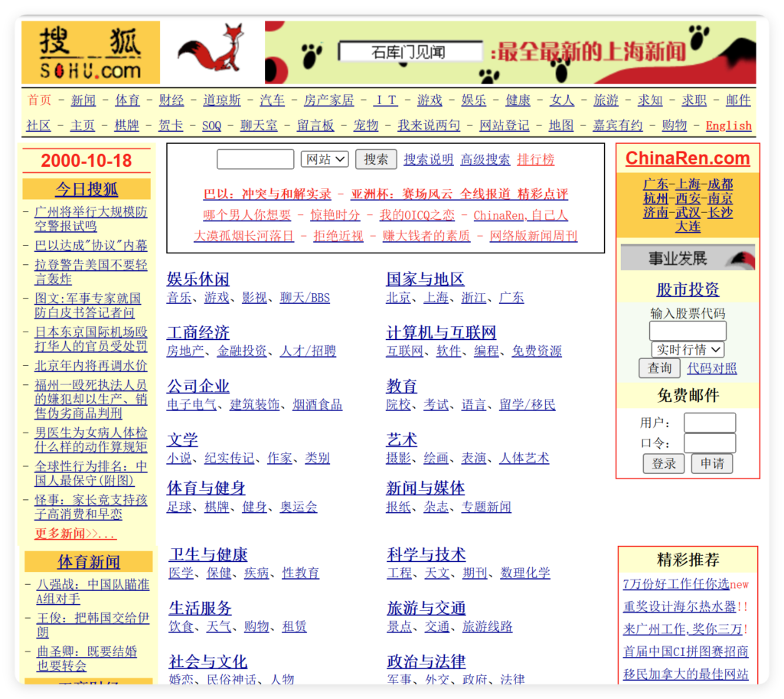Open the 代码对照 stock code link
The image size is (784, 699).
click(x=711, y=368)
